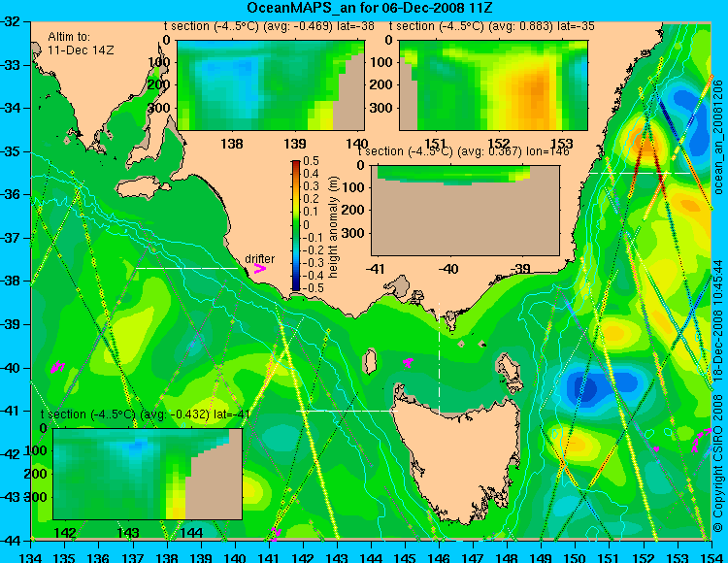Screen dimensions: 728x563
Task: Click the 150 longitude axis label
Action: click(576, 557)
